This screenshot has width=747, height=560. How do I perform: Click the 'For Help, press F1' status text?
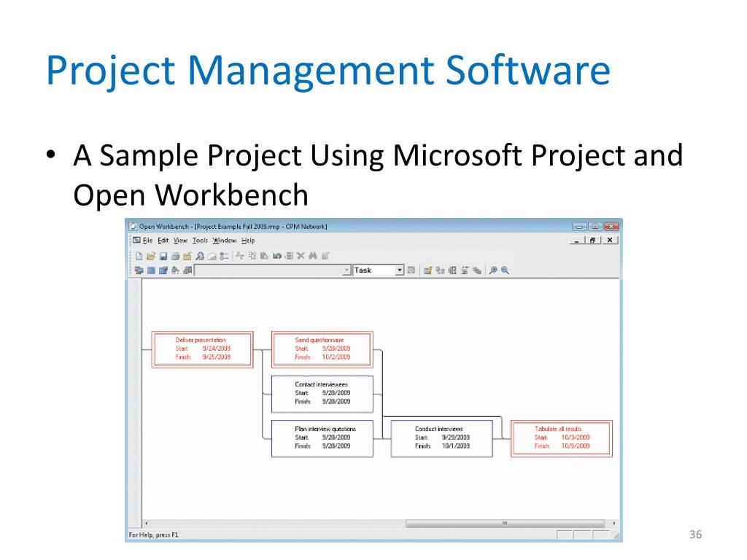[153, 534]
